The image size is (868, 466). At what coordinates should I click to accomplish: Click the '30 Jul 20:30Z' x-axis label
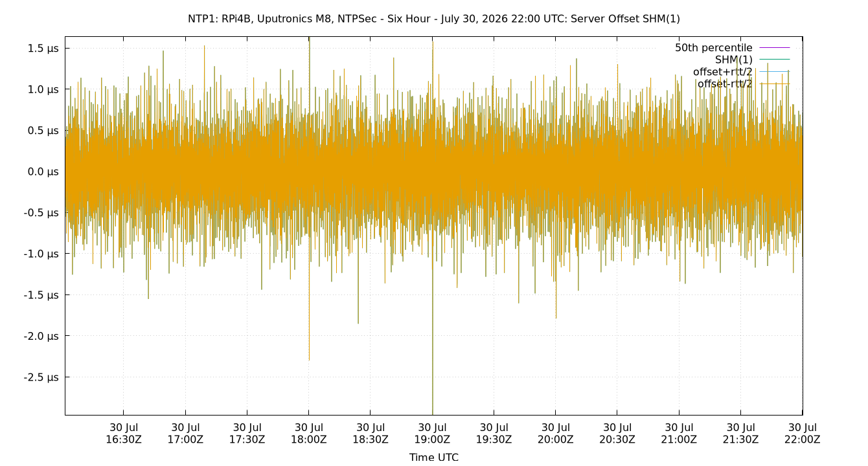[x=617, y=433]
